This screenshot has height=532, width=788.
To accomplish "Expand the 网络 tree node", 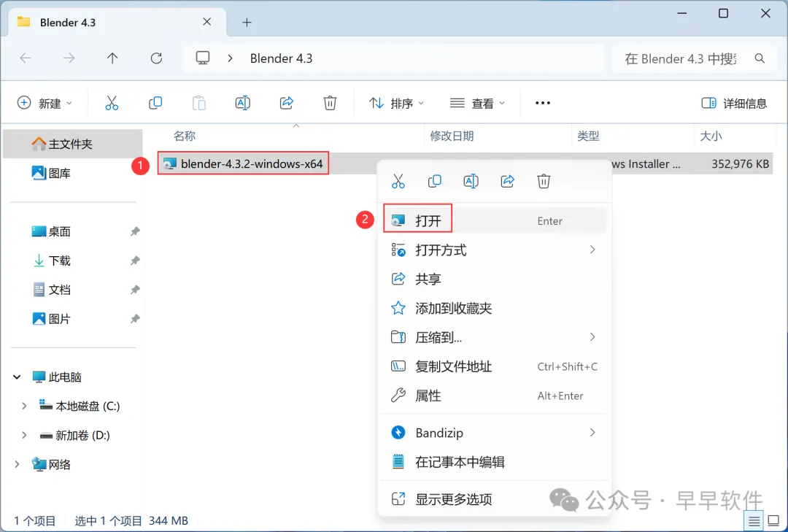I will (17, 464).
